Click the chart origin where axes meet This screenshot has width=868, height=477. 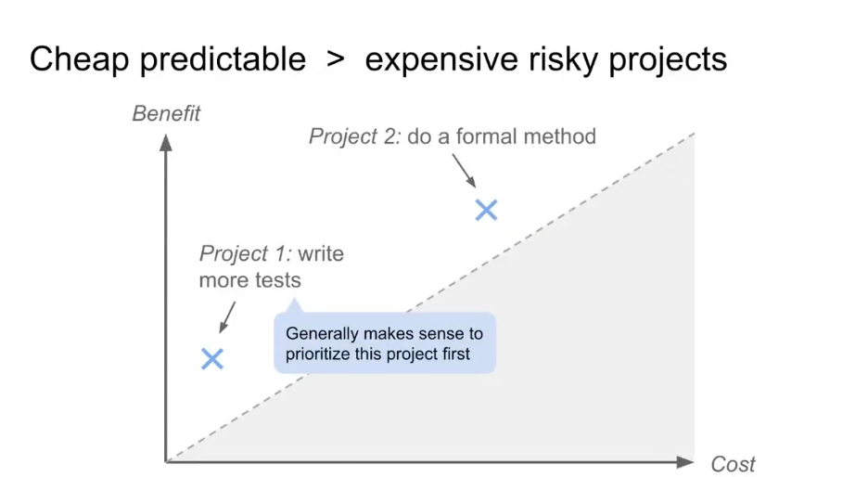(166, 461)
